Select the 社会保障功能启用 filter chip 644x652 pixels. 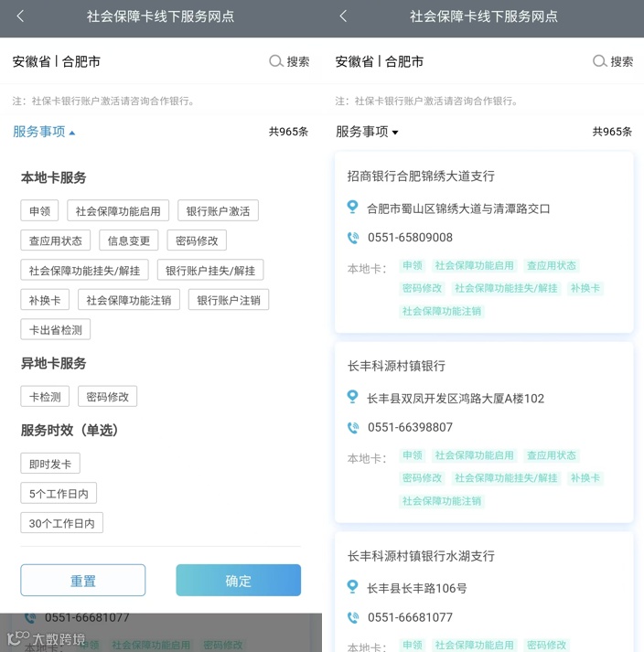tap(118, 211)
